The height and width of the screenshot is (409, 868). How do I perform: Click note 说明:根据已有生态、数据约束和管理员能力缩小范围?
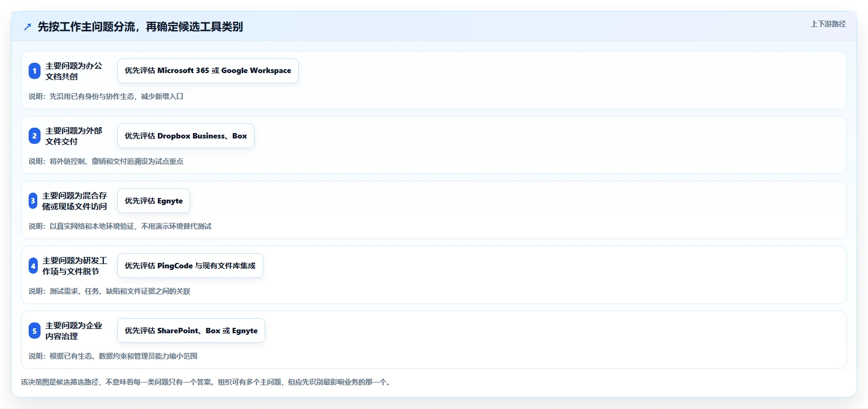click(113, 356)
